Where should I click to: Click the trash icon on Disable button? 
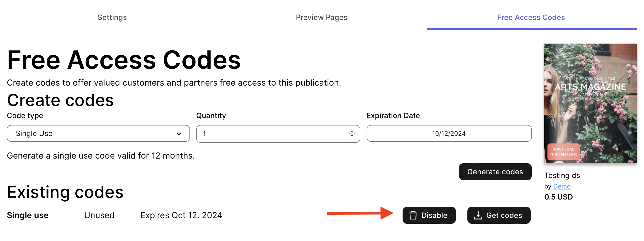pyautogui.click(x=413, y=215)
